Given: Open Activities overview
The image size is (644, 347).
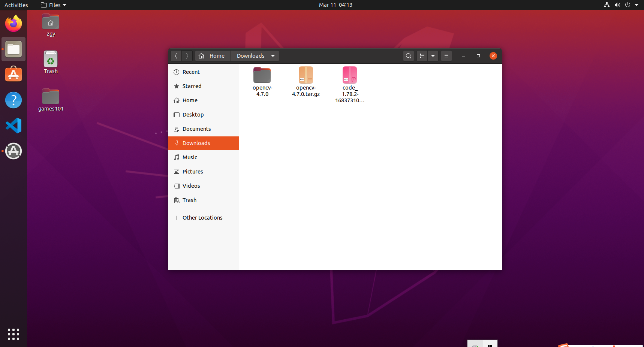Looking at the screenshot, I should [16, 5].
